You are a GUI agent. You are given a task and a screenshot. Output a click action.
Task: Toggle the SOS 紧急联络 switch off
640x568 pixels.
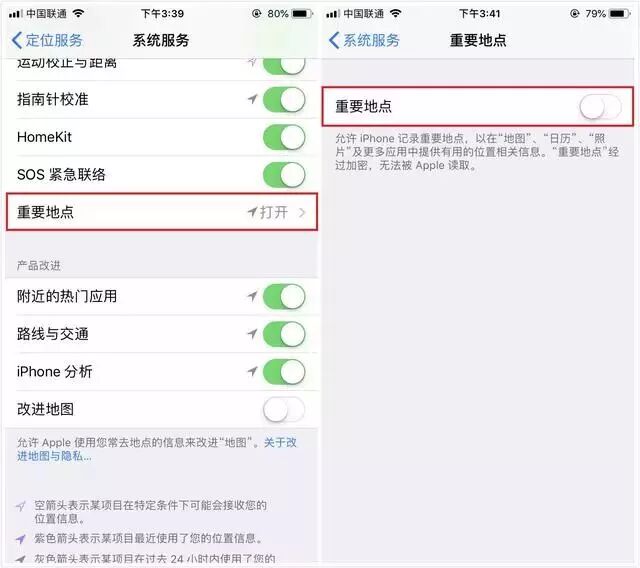click(x=284, y=175)
